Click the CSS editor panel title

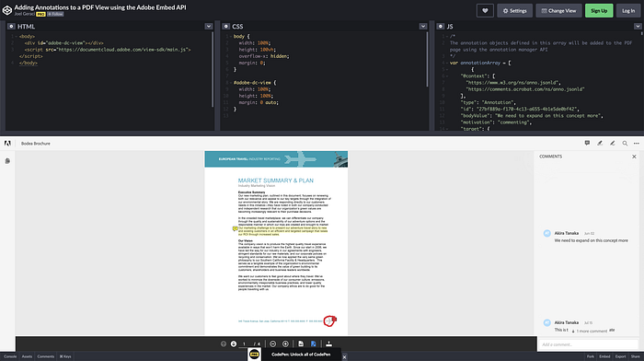[x=237, y=27]
